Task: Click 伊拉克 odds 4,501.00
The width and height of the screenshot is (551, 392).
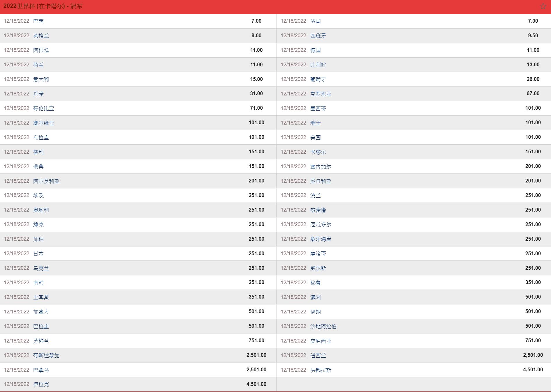Action: click(256, 384)
